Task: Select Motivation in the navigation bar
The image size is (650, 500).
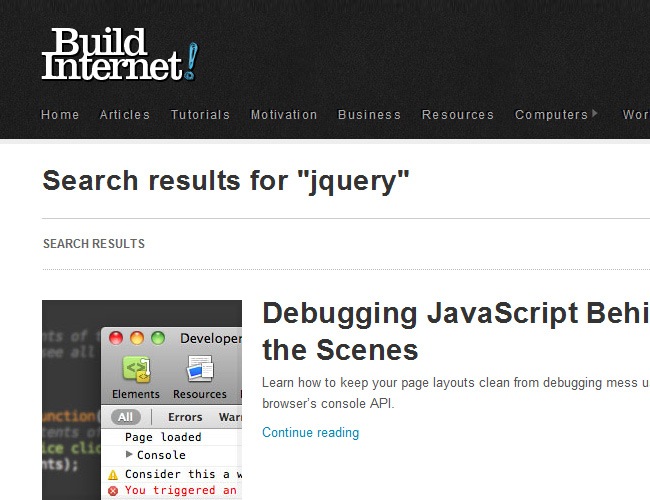Action: point(284,114)
